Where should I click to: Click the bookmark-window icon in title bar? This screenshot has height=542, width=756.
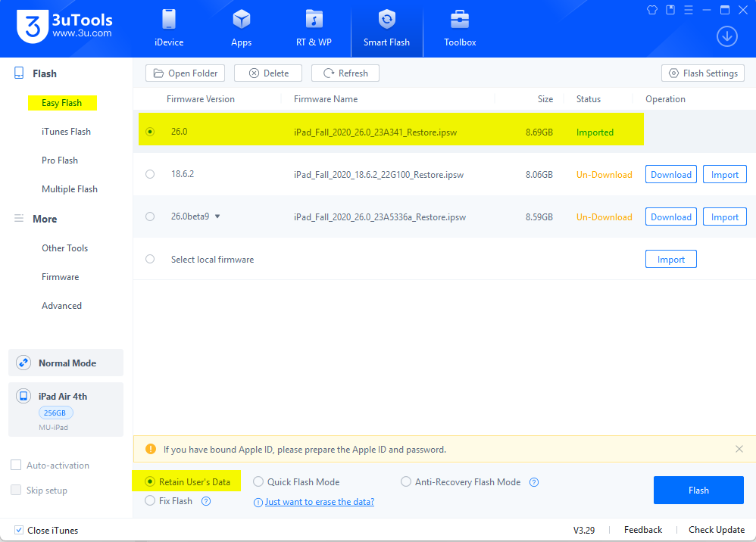(x=670, y=10)
